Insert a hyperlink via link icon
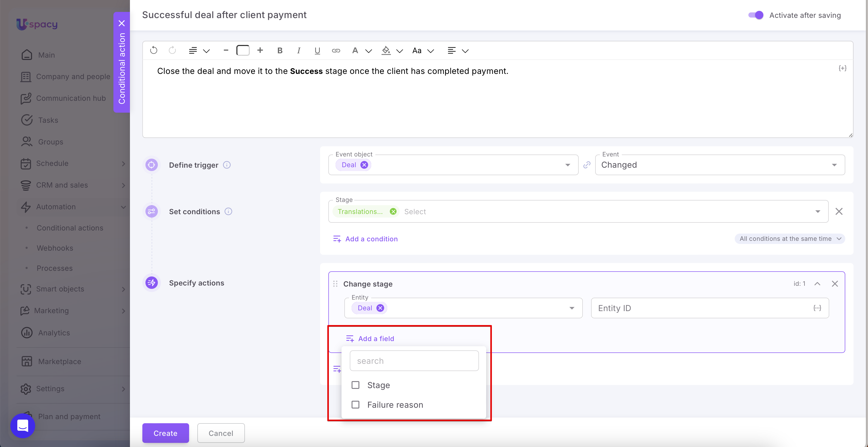Screen dimensions: 868x447 tap(336, 51)
